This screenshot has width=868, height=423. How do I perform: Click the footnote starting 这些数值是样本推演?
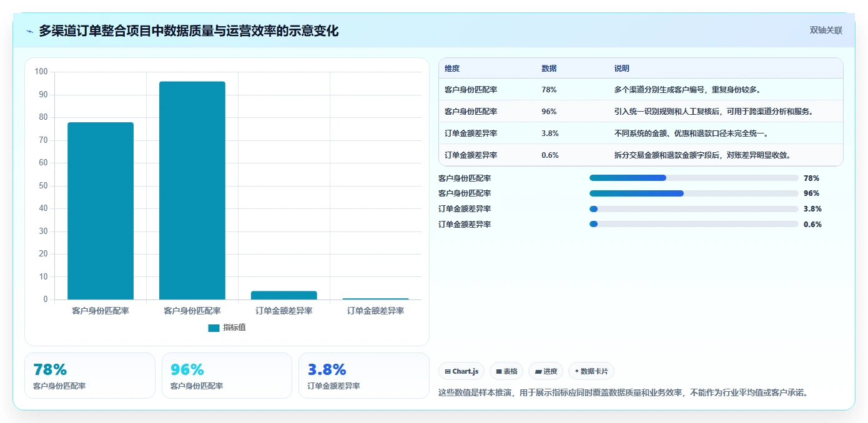624,393
